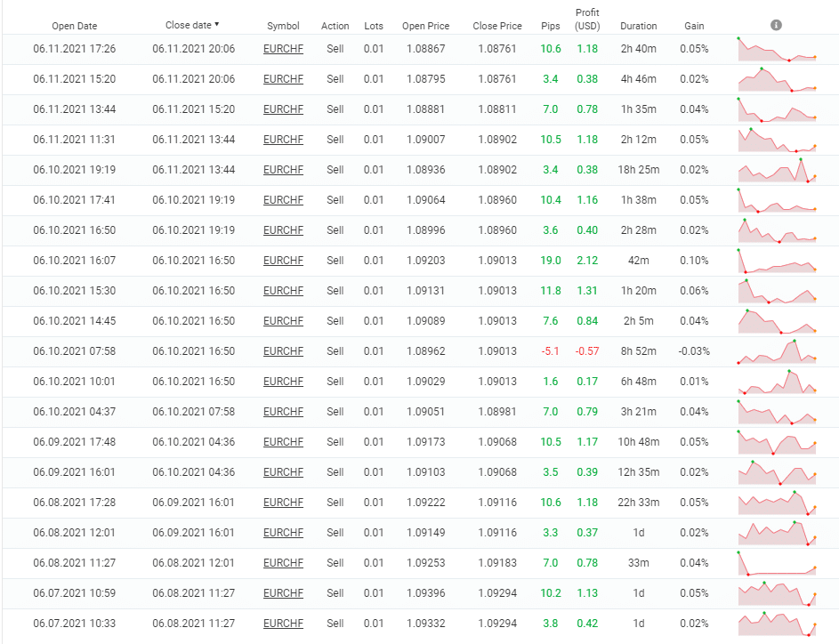
Task: Open EURCHF link for trade opened 06.09.2021 17:48
Action: [x=283, y=442]
